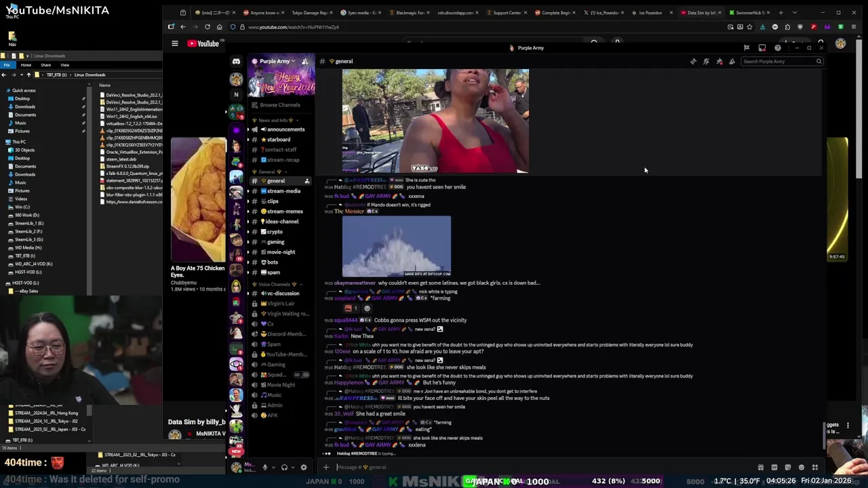Switch to Blackmagic Forum tab
The image size is (868, 488).
click(x=410, y=13)
